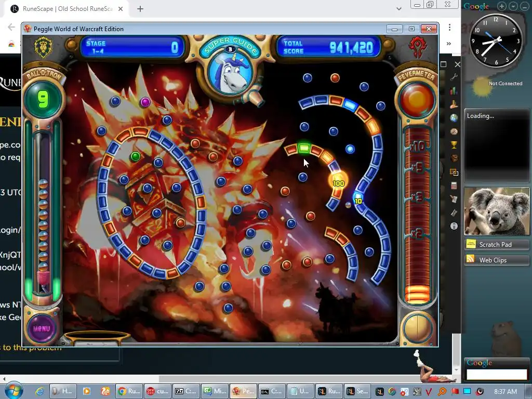The height and width of the screenshot is (399, 532).
Task: Click the browser back arrow
Action: click(11, 27)
